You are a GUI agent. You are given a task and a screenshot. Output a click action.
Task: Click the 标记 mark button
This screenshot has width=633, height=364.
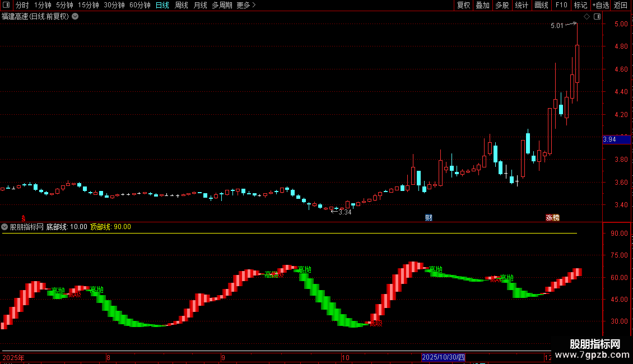click(580, 5)
